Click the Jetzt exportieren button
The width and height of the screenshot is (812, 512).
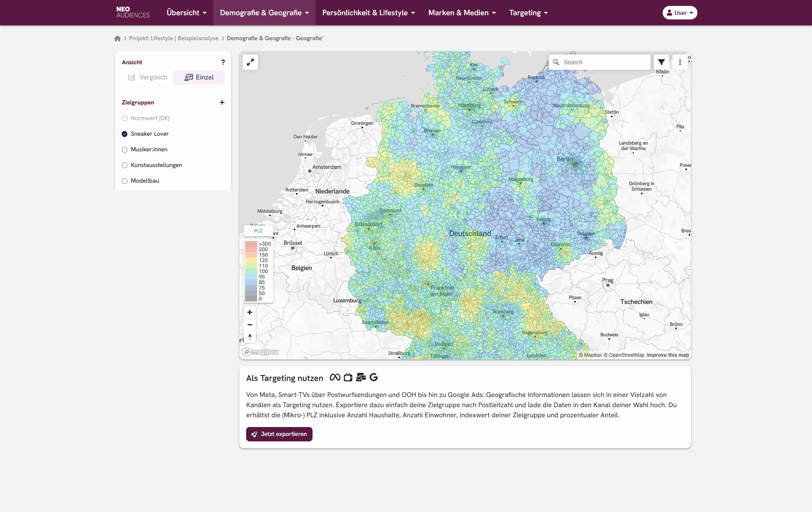click(279, 434)
